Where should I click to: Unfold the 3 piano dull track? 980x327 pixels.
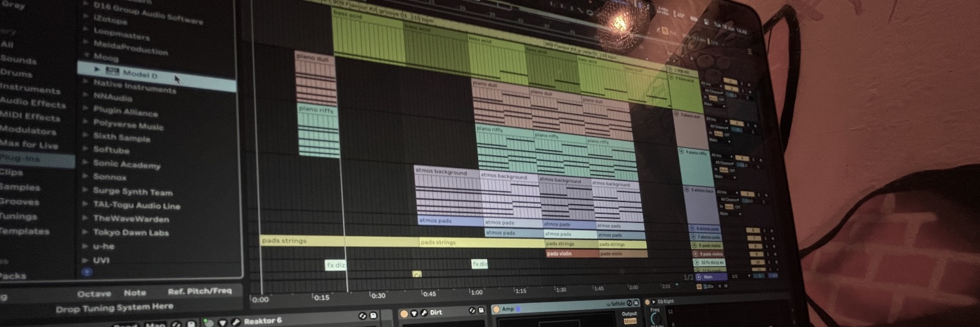pos(676,114)
